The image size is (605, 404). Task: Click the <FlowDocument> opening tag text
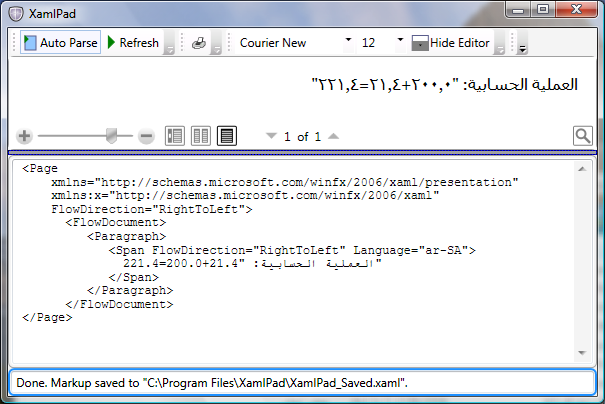[x=116, y=223]
